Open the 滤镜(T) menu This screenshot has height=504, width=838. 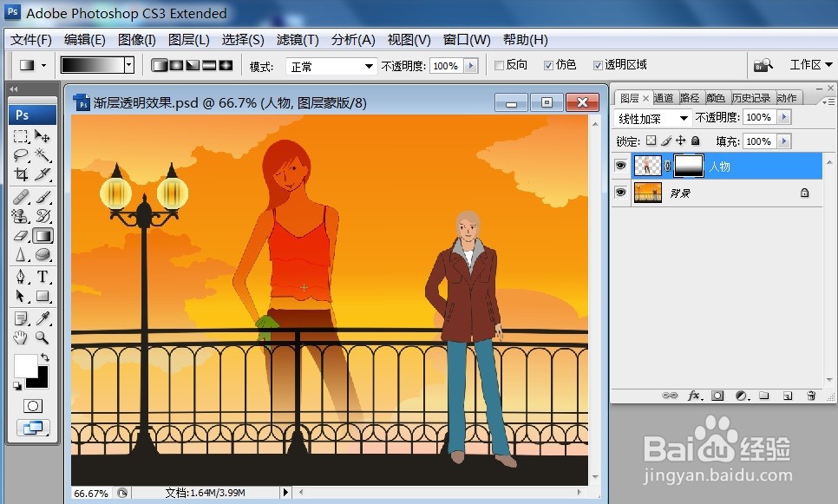(298, 40)
